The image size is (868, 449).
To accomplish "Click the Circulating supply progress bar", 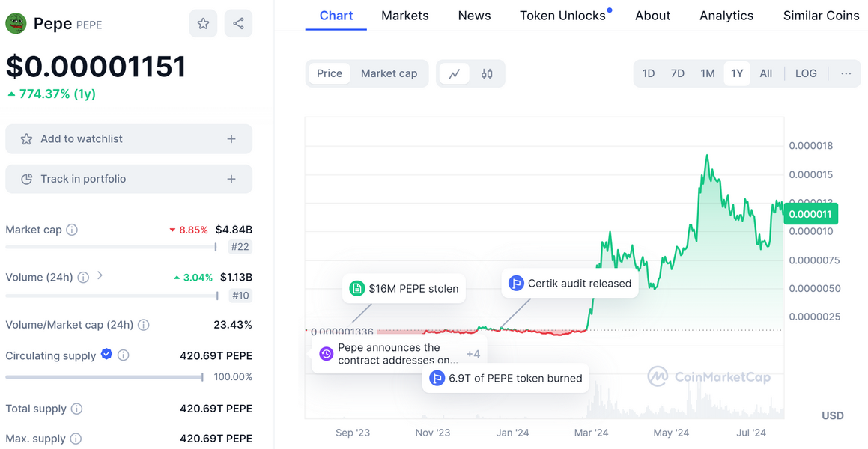I will [x=104, y=377].
